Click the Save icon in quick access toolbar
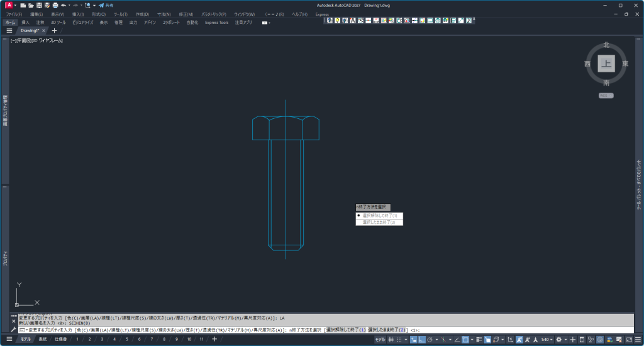The width and height of the screenshot is (644, 346). tap(39, 5)
